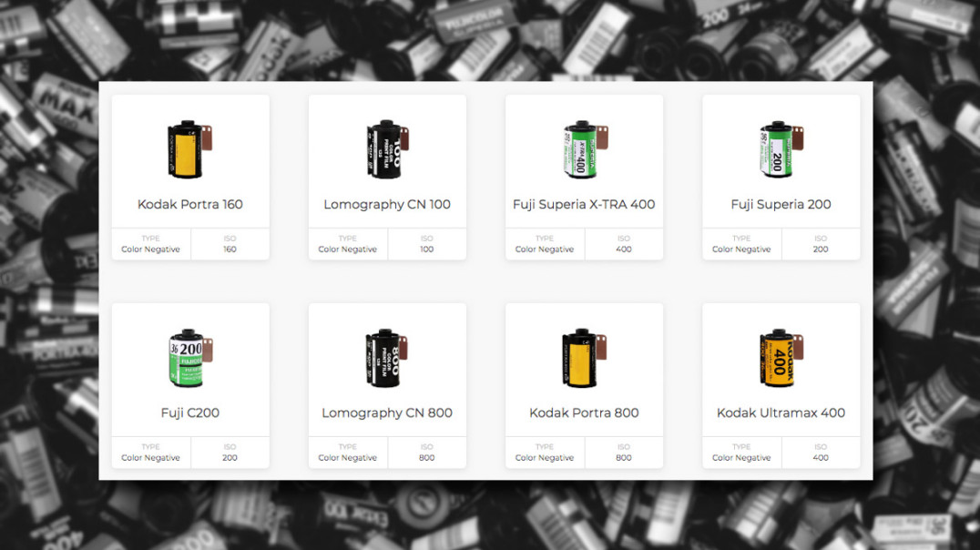
Task: Click "Color Negative" under Fuji Superia 200
Action: 741,250
